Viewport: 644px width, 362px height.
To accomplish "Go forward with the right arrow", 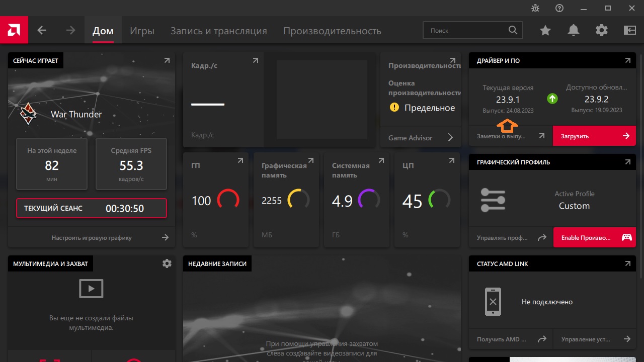I will [70, 31].
